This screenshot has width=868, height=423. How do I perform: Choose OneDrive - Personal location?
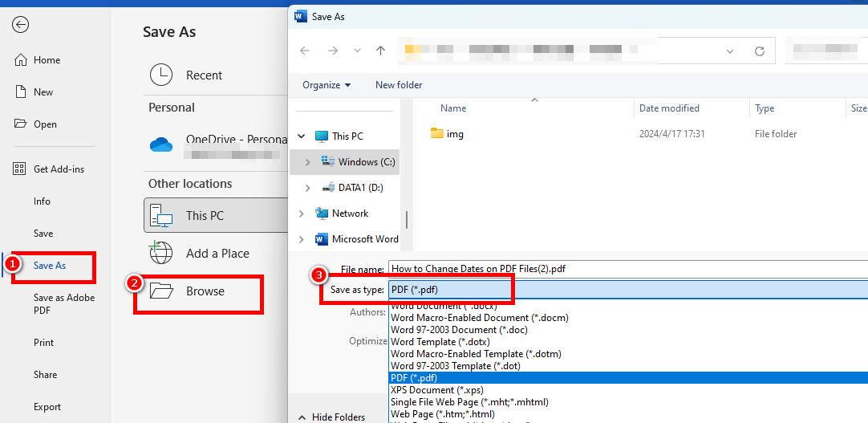[216, 145]
